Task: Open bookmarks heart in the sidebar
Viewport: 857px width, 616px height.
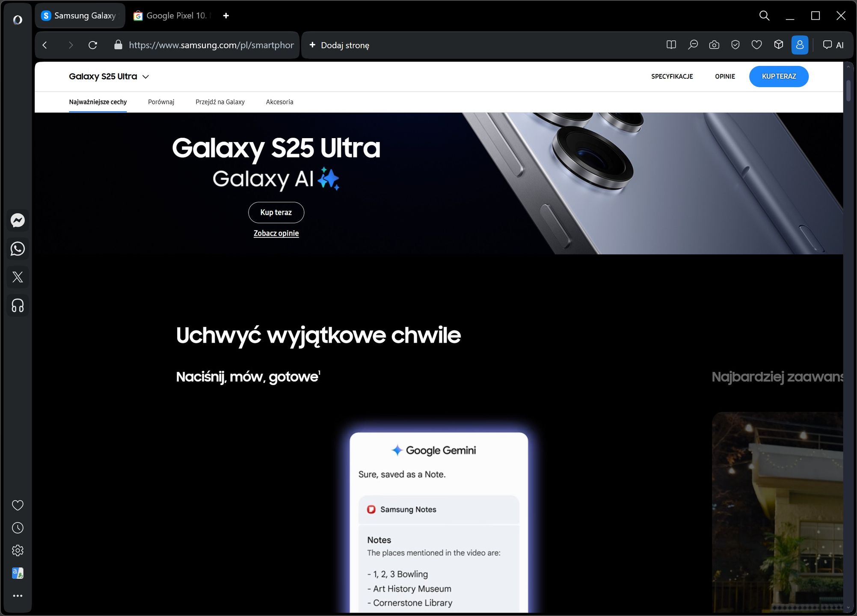Action: pyautogui.click(x=18, y=505)
